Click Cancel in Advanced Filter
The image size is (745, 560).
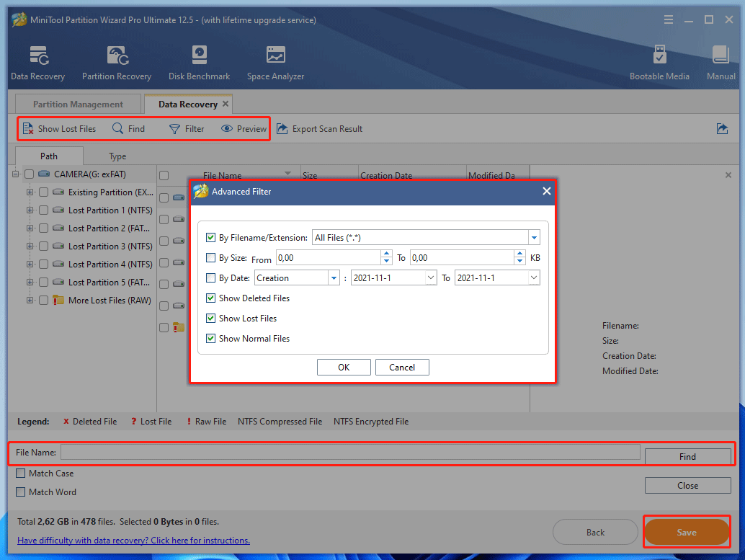pos(402,367)
